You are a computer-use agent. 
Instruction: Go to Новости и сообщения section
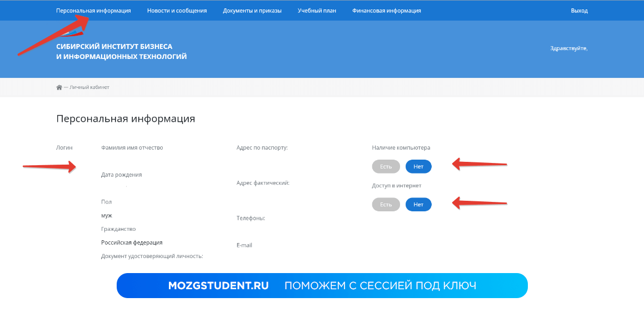click(177, 11)
